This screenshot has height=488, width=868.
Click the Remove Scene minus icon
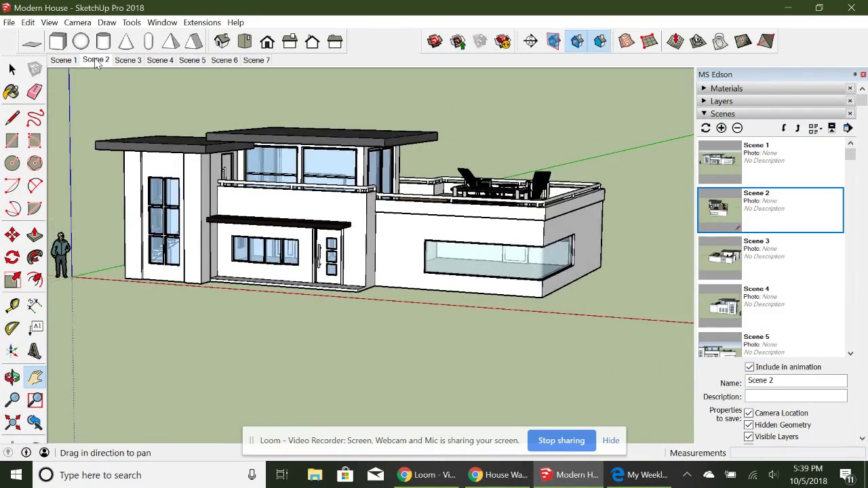(737, 128)
